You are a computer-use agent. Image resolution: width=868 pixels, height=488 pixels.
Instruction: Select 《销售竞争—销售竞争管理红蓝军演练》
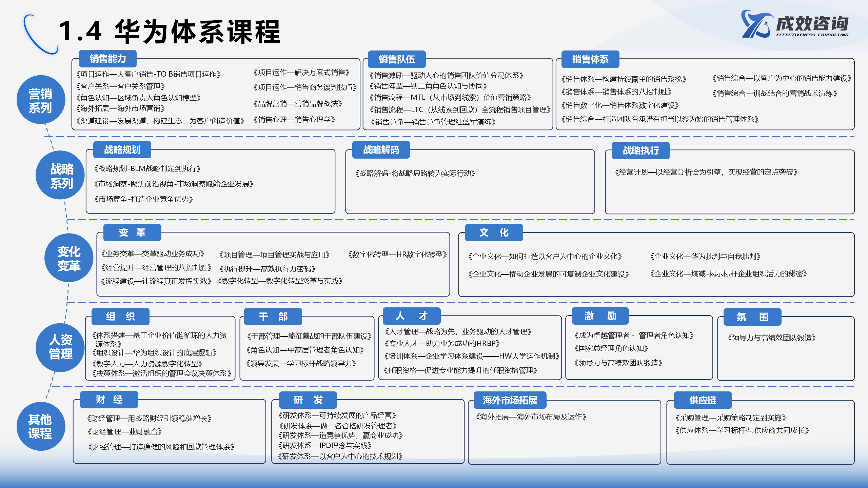(433, 122)
